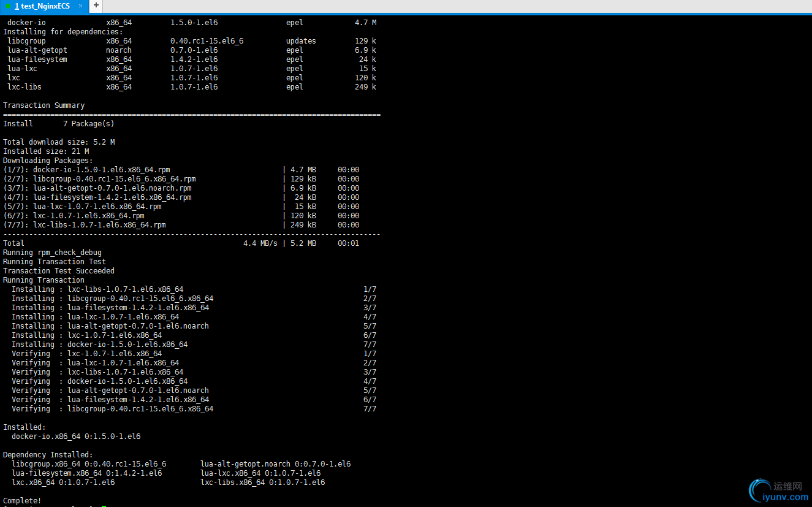This screenshot has width=812, height=507.
Task: Click the 4.4 MB/s total download speed
Action: tap(260, 243)
